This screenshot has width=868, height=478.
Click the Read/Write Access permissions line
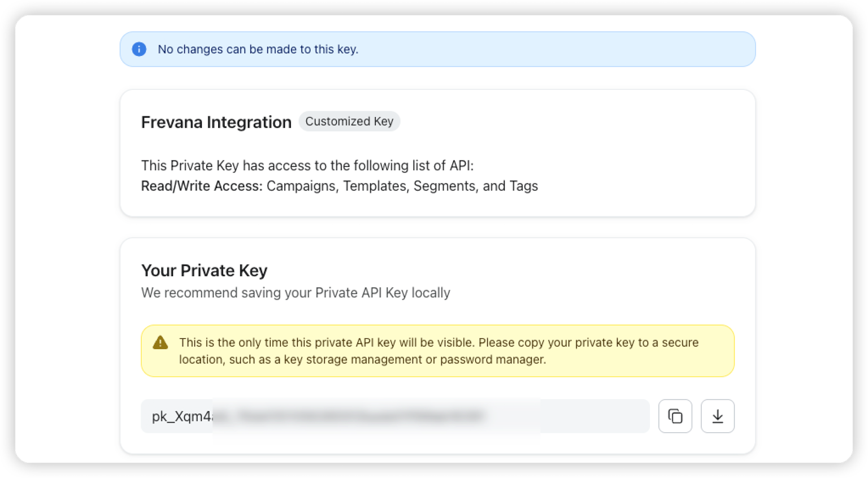(x=339, y=186)
